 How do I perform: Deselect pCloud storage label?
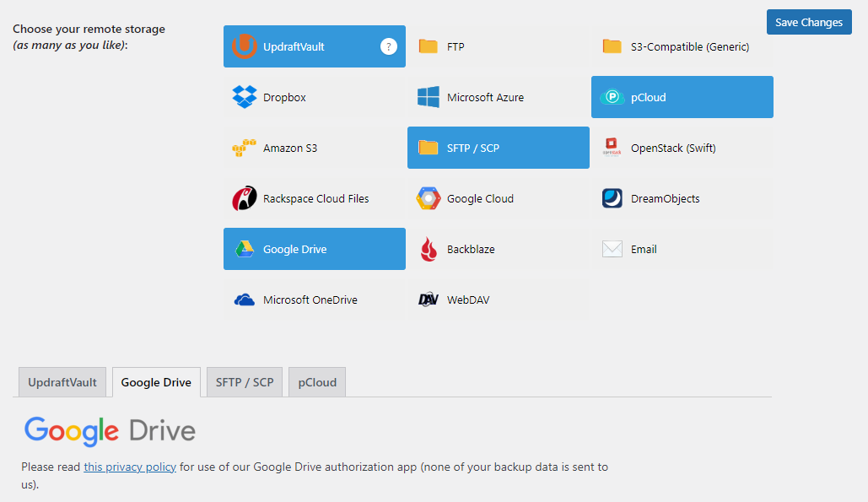[x=648, y=97]
